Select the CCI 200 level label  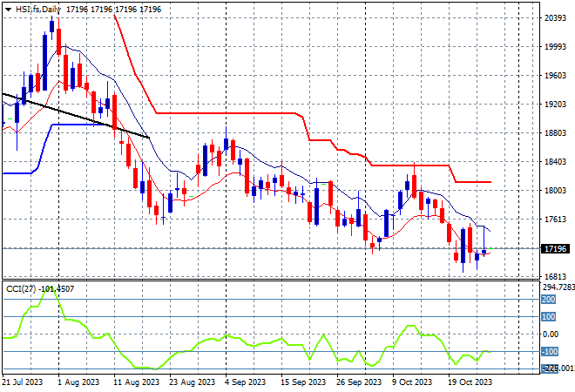[x=549, y=300]
